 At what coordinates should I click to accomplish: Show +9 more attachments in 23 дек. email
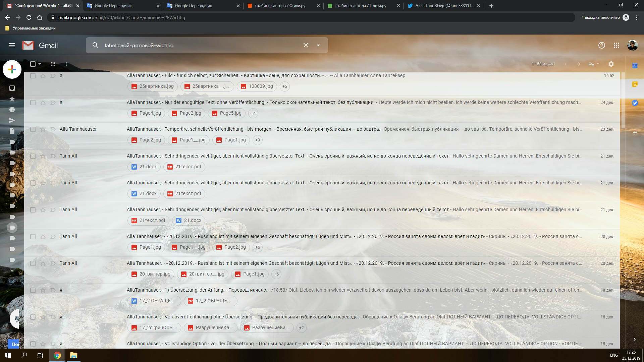pyautogui.click(x=258, y=140)
